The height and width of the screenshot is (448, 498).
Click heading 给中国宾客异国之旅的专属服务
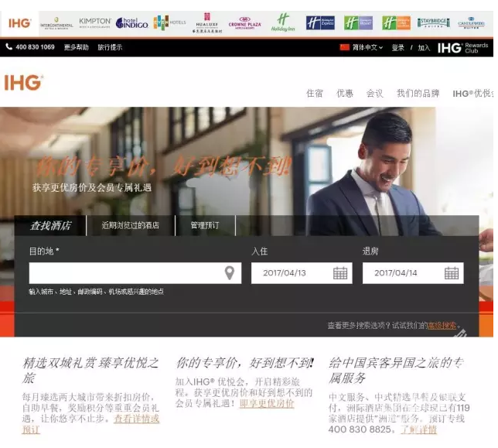[397, 370]
